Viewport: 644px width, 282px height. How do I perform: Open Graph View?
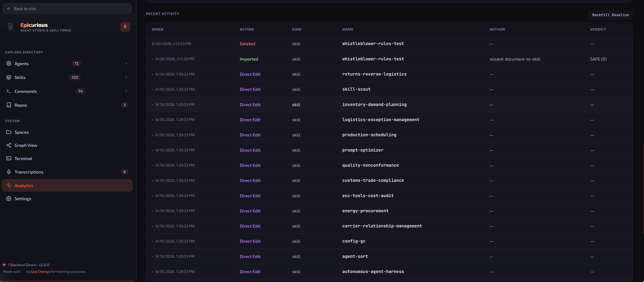[67, 145]
